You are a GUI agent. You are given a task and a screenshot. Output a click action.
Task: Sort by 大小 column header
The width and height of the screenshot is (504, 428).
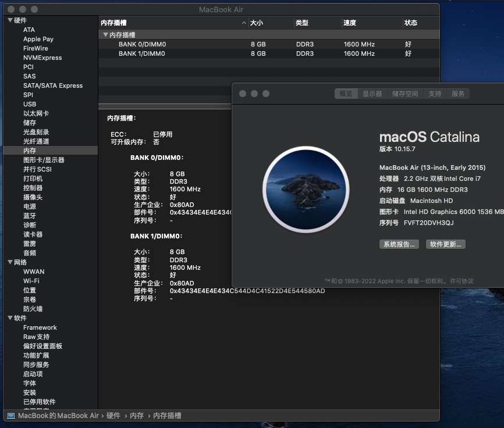pos(271,23)
